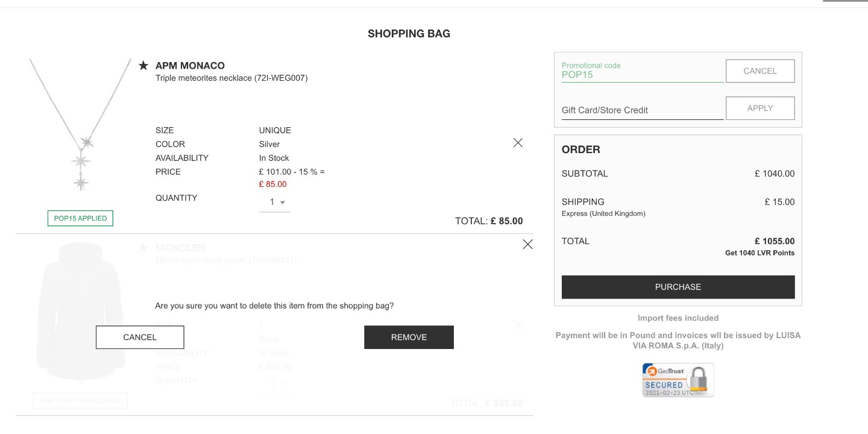Click the size value 'UNIQUE'

click(275, 130)
